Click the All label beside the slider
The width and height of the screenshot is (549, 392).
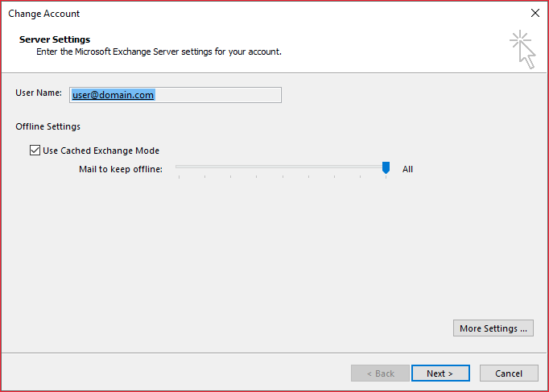[407, 169]
